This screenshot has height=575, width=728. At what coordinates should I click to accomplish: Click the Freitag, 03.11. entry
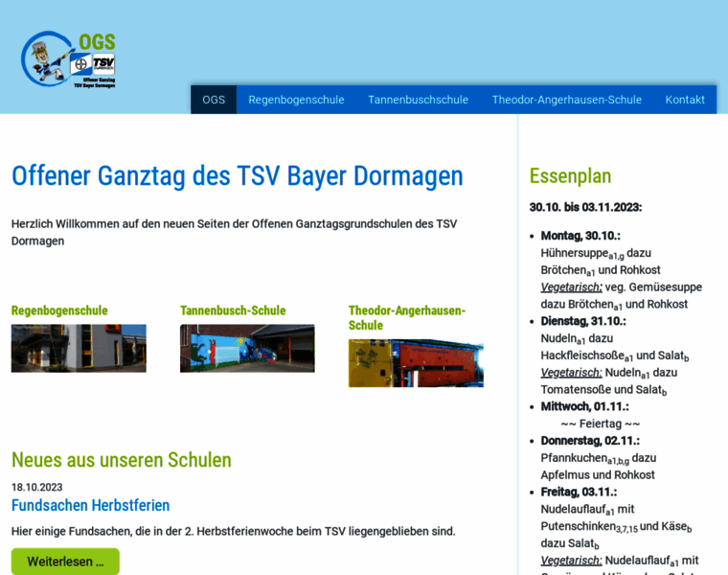tap(579, 492)
